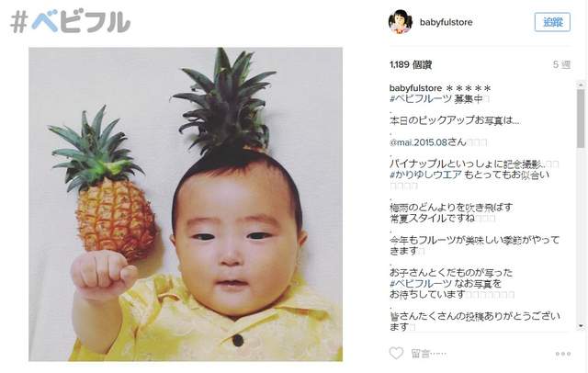Open the lower #ベビフルーツ hashtag link
Image resolution: width=588 pixels, height=373 pixels.
(421, 283)
